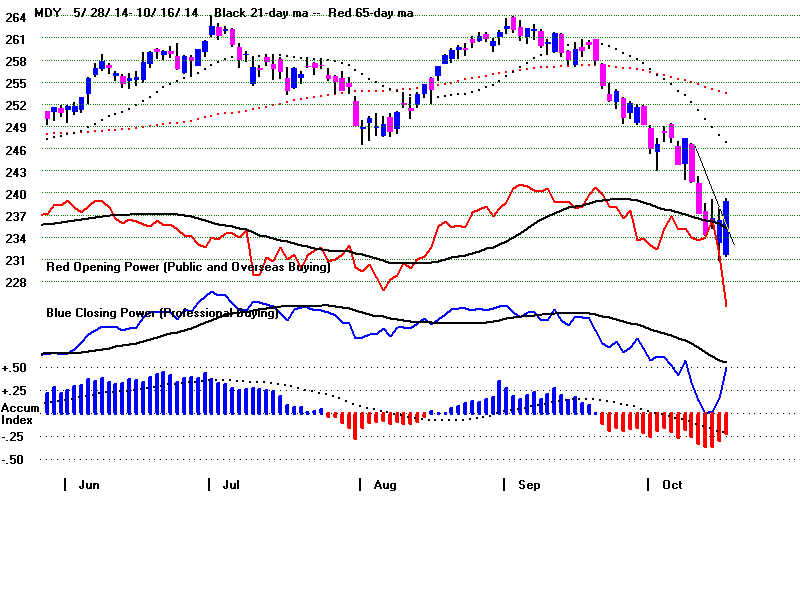
Task: Pick the 240 price level label
Action: (x=15, y=194)
